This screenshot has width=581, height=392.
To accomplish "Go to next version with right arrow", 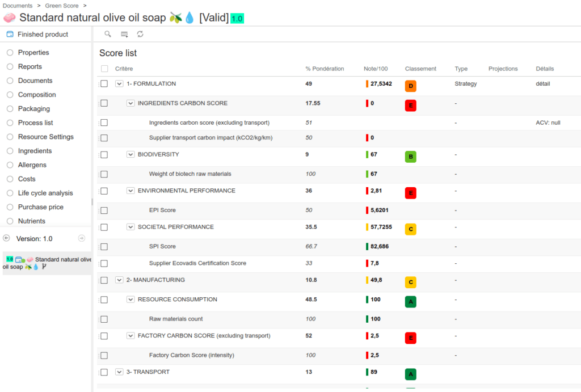I will coord(82,238).
